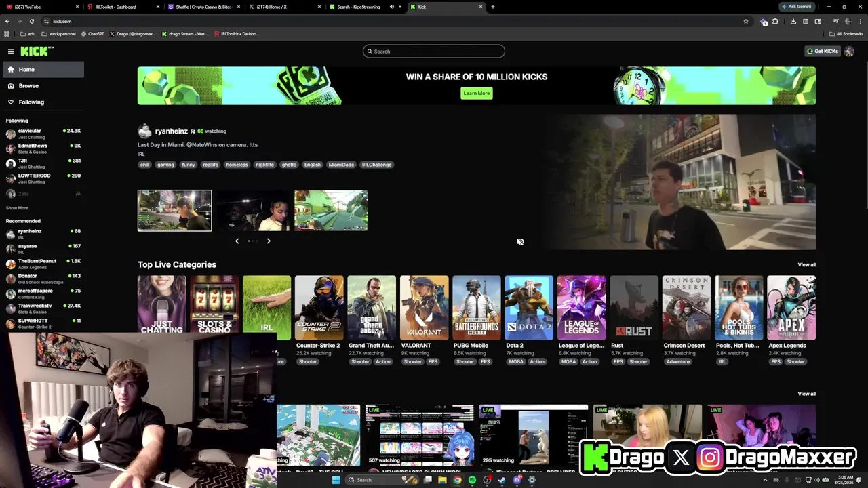Open the Rust category card
Screen dimensions: 868x488
tap(634, 307)
